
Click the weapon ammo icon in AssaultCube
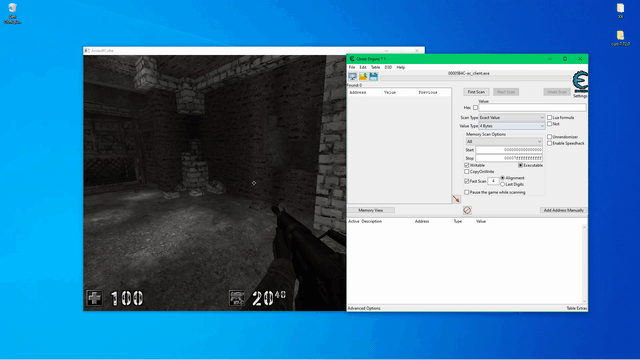237,298
